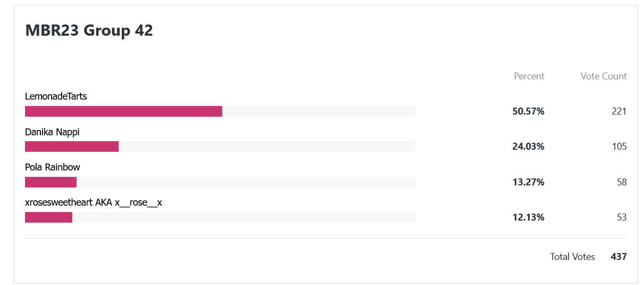Image resolution: width=644 pixels, height=285 pixels.
Task: Click the 13.27% percentage value
Action: coord(528,182)
